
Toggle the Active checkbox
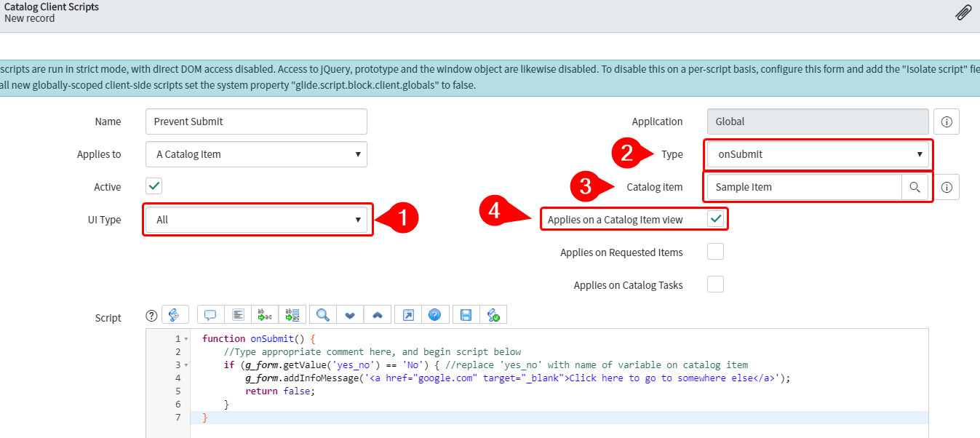(x=154, y=186)
